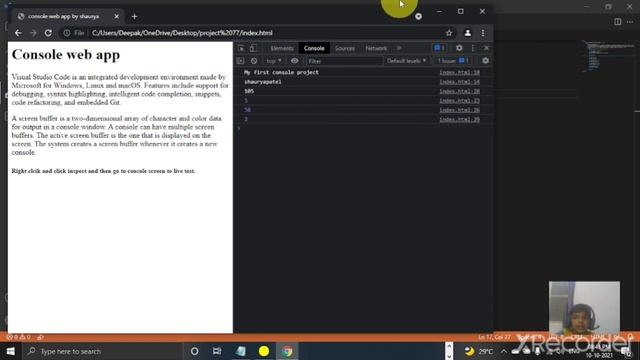Screen dimensions: 640x360
Task: Bookmark this page with the star icon
Action: 449,33
